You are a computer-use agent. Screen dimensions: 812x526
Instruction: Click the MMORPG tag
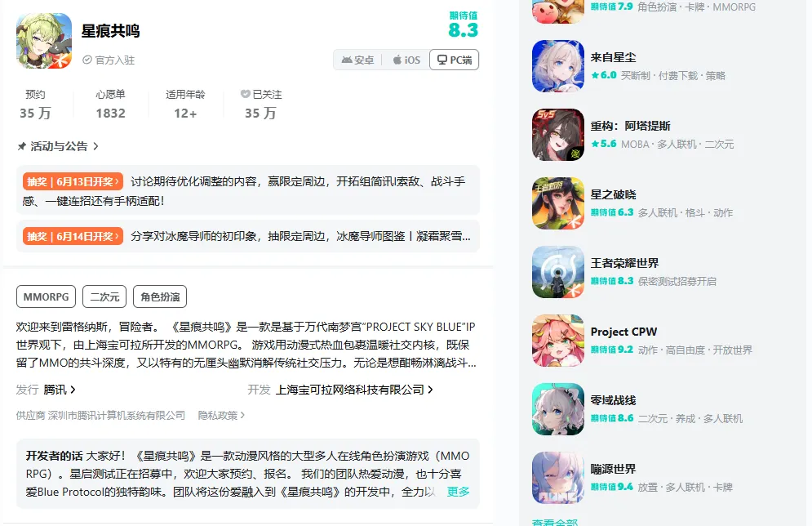point(46,297)
